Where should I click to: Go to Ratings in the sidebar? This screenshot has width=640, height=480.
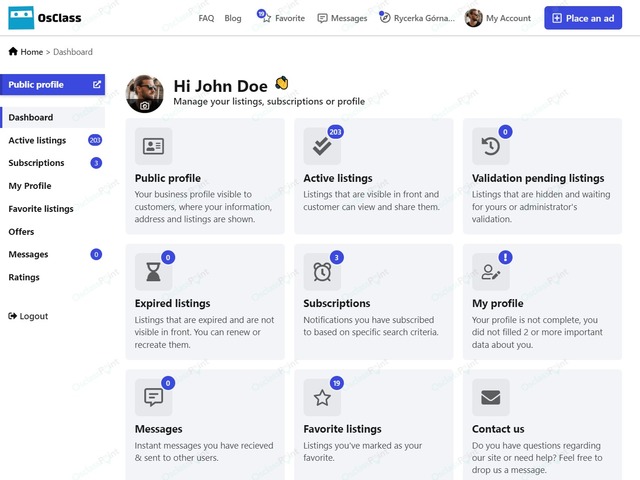click(24, 277)
